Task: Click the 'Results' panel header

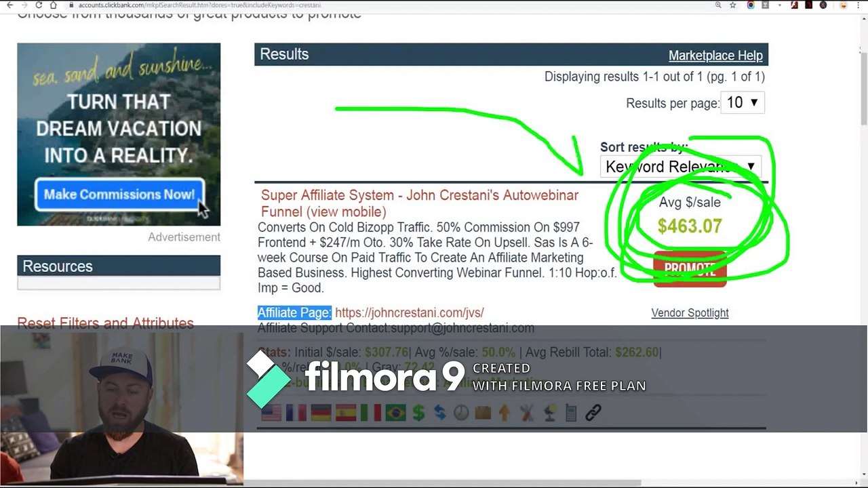Action: click(x=511, y=54)
